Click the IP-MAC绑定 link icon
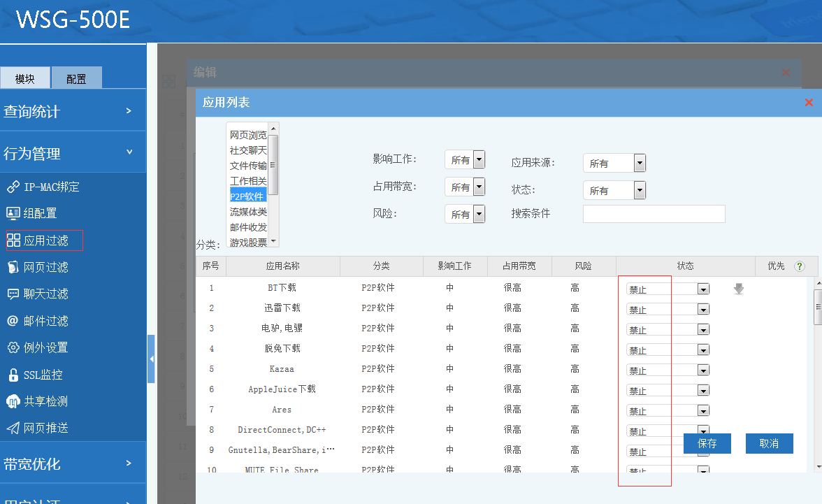The height and width of the screenshot is (504, 822). (x=13, y=187)
